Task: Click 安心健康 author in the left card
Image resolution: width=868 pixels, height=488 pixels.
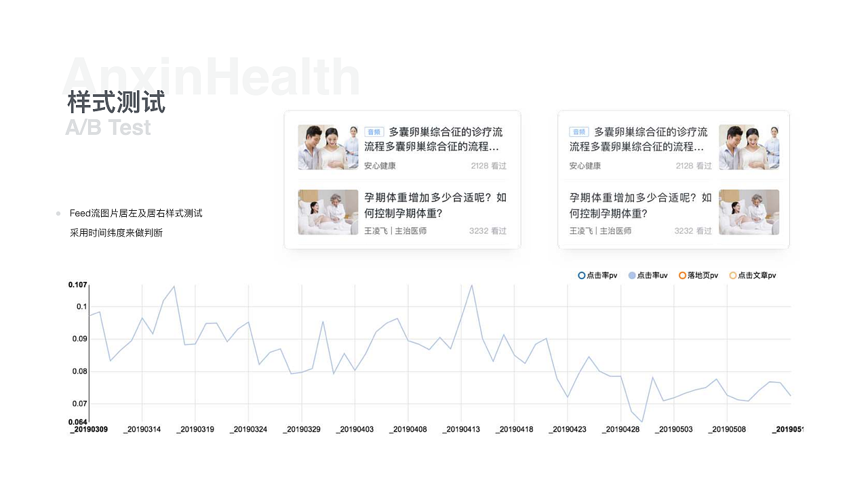Action: click(380, 165)
